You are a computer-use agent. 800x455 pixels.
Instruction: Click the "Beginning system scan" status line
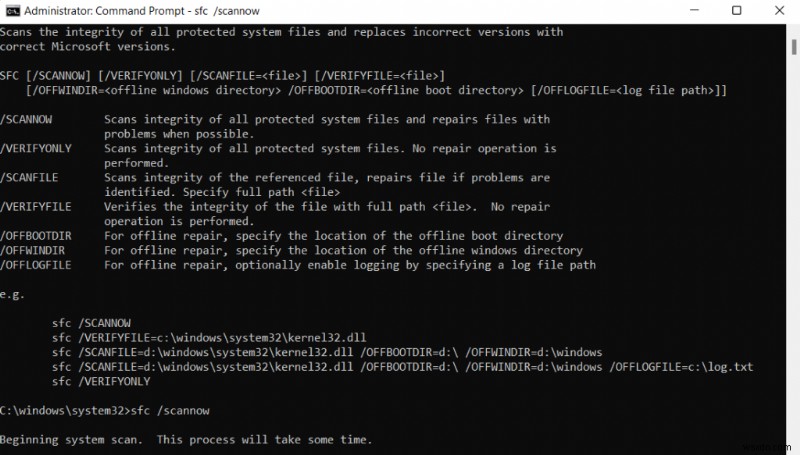185,439
